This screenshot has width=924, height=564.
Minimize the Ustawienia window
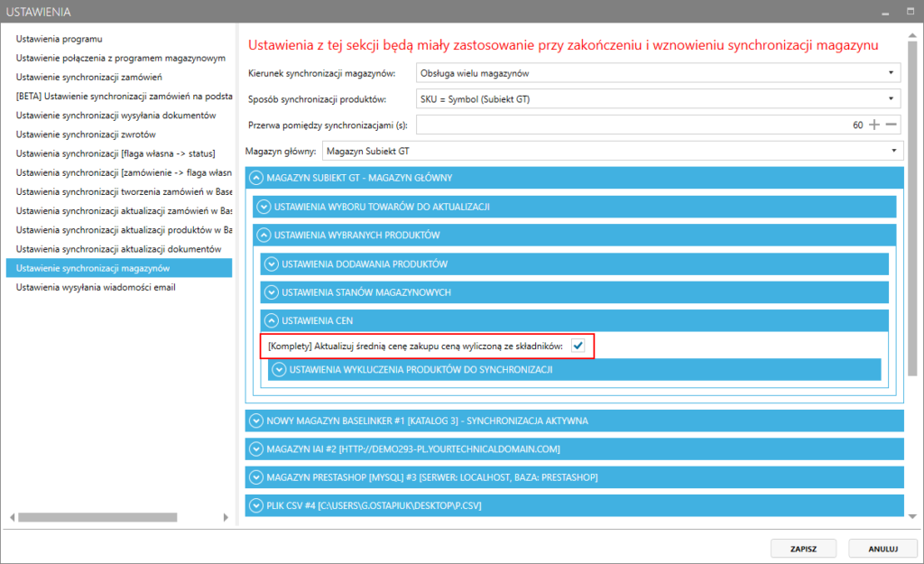click(885, 13)
